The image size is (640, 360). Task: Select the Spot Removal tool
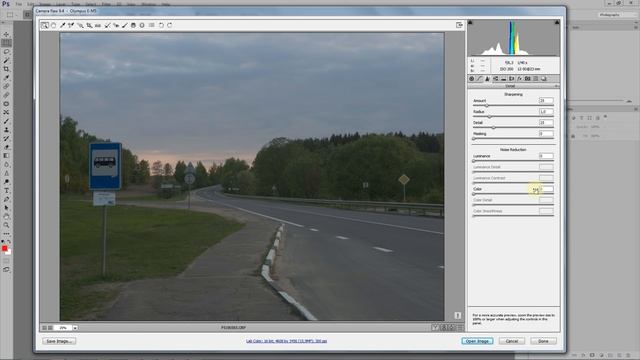click(x=107, y=25)
